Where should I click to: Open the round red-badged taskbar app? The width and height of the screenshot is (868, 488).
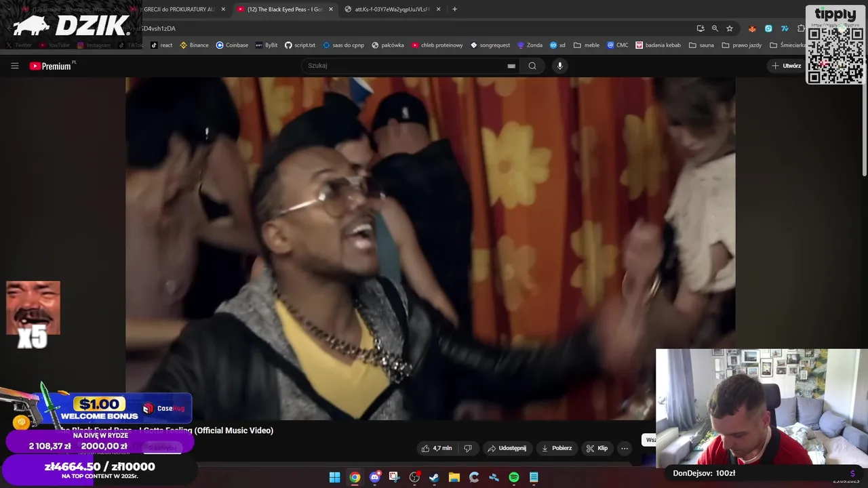(x=414, y=477)
